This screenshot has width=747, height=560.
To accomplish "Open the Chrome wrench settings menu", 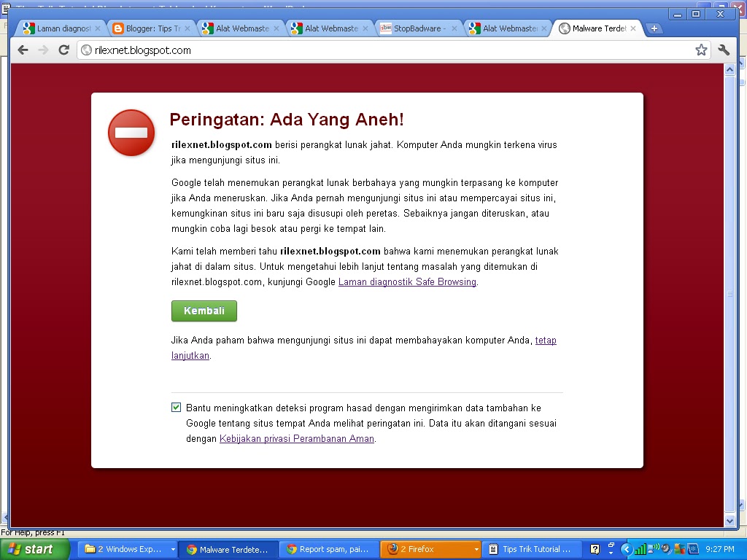I will coord(724,50).
